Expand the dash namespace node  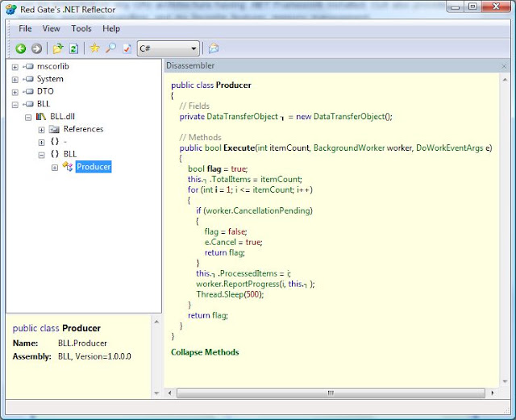click(41, 142)
